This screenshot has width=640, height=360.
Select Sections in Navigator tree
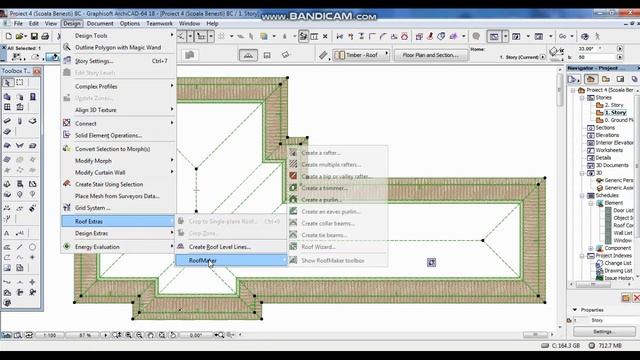[605, 128]
